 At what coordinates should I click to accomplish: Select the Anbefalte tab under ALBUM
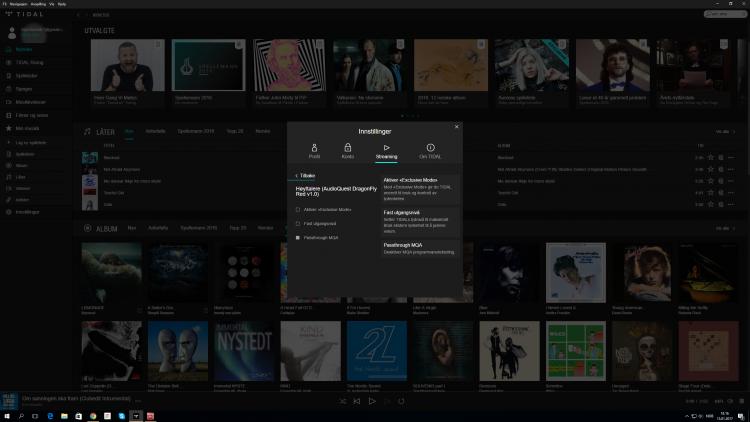[158, 228]
